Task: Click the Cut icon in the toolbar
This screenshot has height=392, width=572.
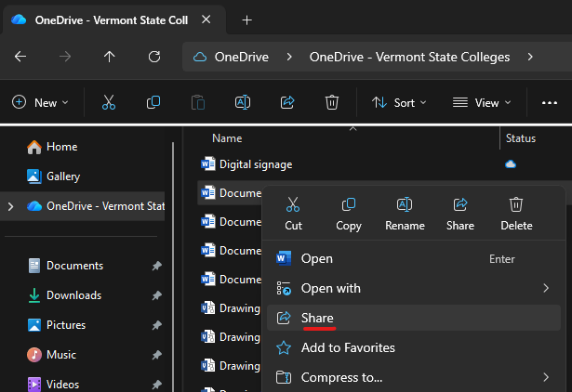Action: (109, 102)
